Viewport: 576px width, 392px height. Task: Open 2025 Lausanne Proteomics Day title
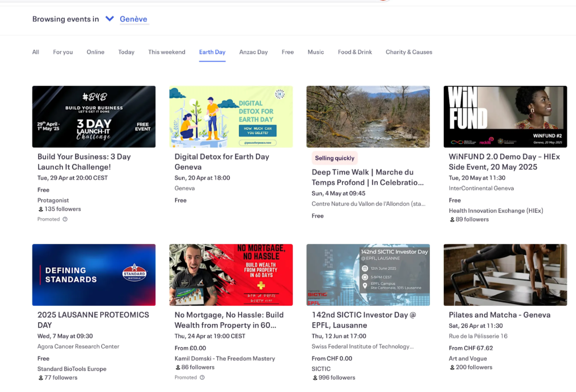point(93,320)
